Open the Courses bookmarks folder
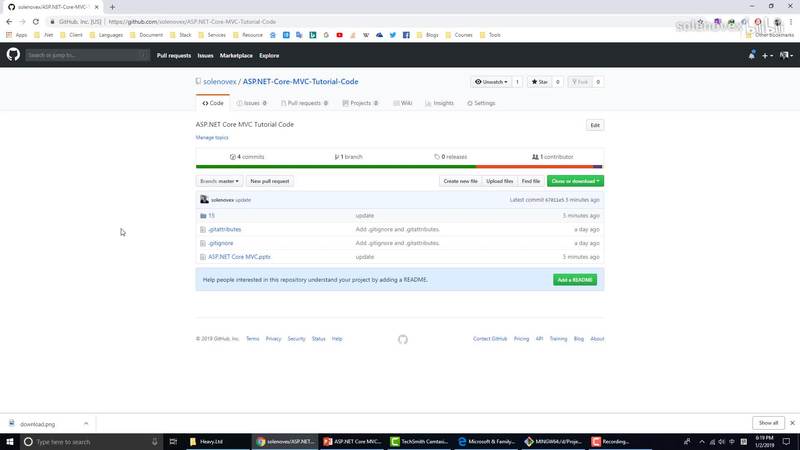Viewport: 800px width, 450px height. click(459, 35)
